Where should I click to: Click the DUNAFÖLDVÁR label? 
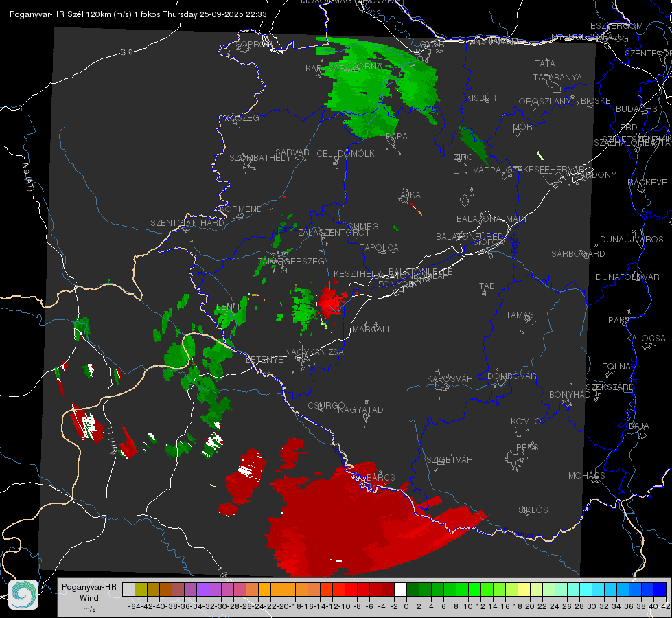tap(627, 277)
